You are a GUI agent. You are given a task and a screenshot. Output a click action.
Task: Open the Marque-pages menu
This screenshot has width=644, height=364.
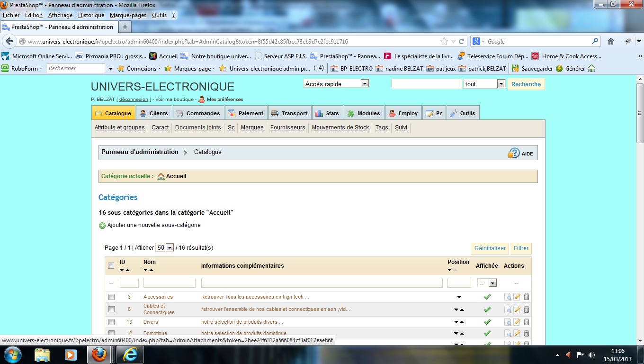pyautogui.click(x=128, y=15)
